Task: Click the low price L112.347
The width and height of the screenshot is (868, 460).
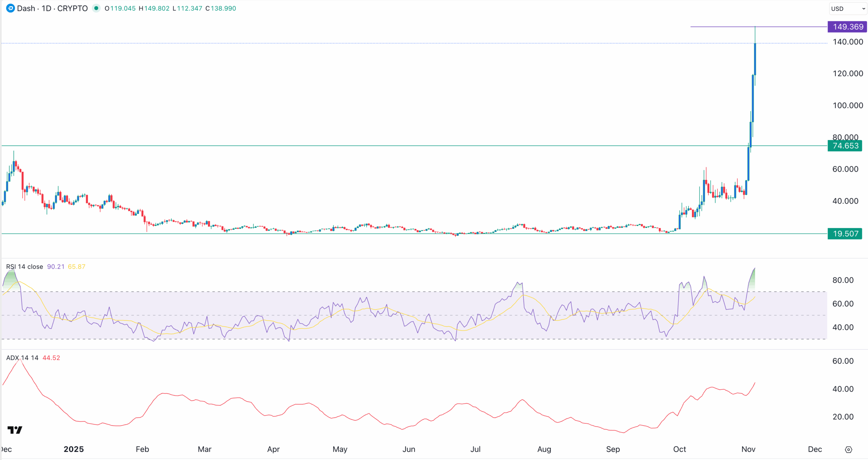Action: [187, 8]
